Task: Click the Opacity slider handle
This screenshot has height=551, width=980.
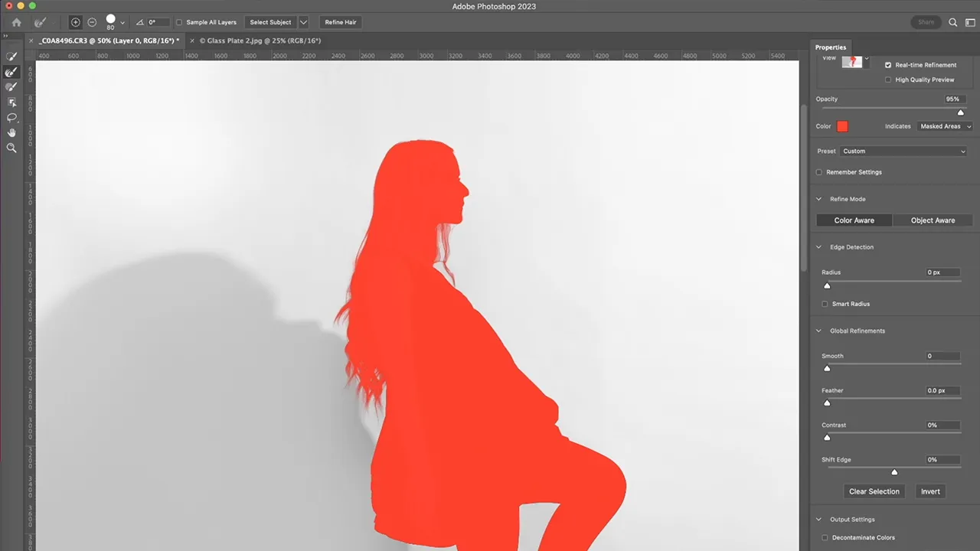Action: point(961,112)
